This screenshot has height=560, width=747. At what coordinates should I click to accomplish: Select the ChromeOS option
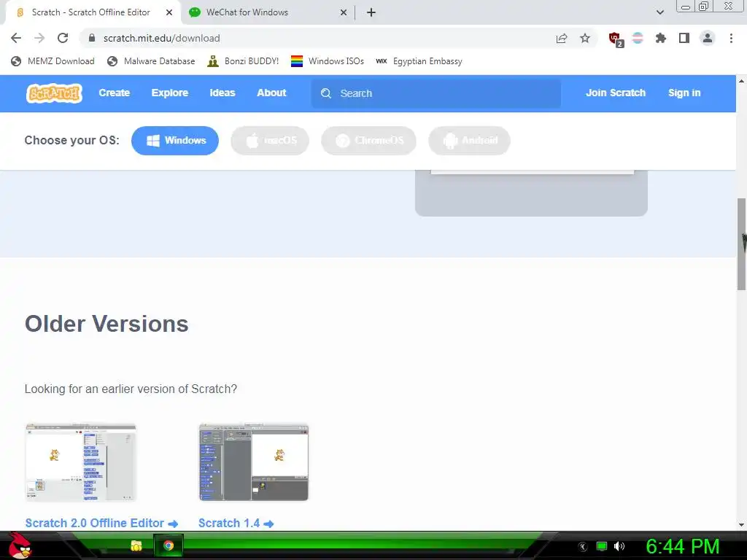pyautogui.click(x=368, y=141)
